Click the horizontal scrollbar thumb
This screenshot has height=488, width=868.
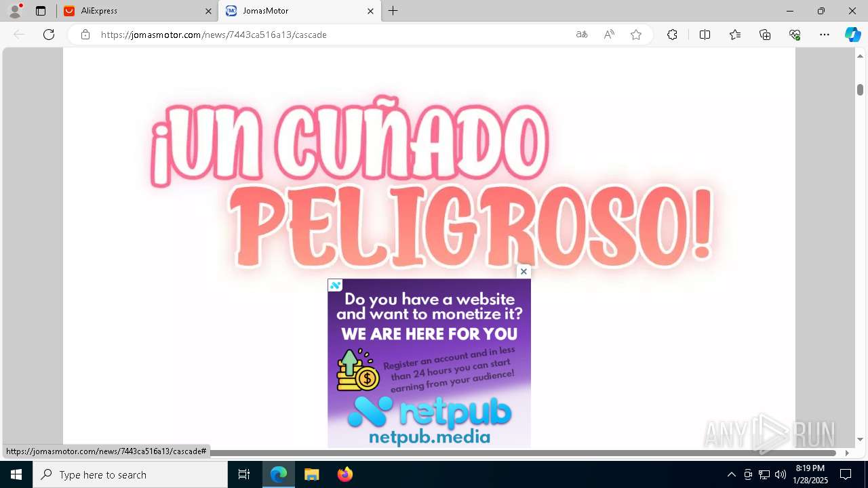pos(522,453)
